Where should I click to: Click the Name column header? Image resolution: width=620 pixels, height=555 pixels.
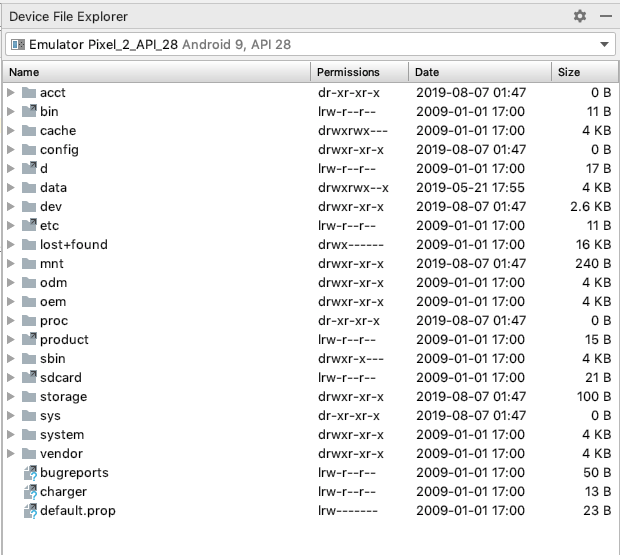pyautogui.click(x=157, y=72)
